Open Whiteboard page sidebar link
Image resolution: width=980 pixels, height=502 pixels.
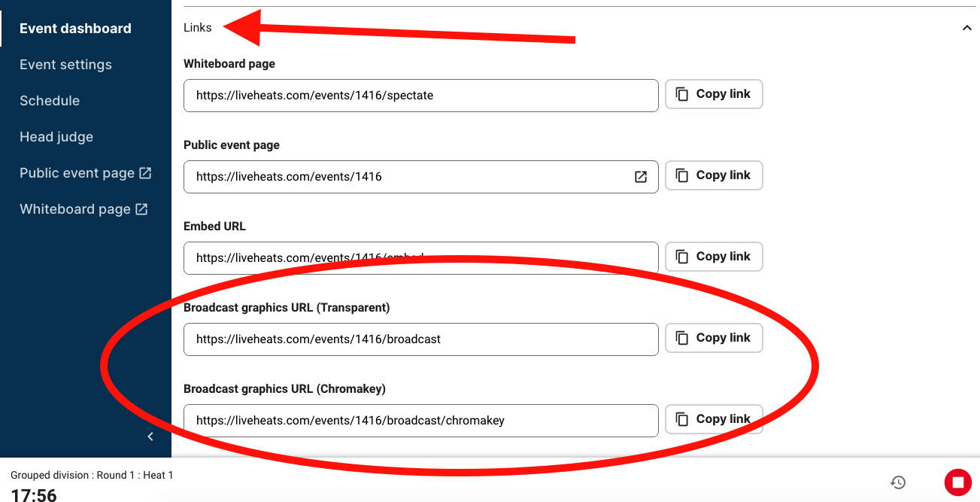pyautogui.click(x=83, y=209)
